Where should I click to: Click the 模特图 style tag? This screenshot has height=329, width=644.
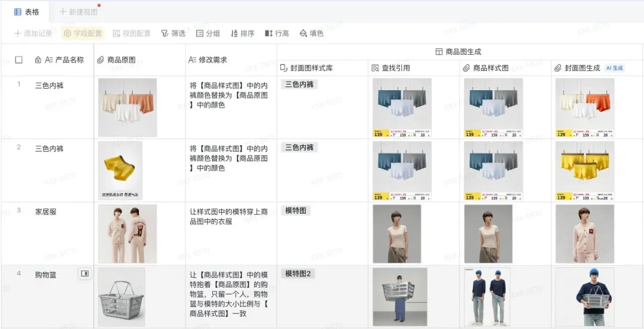pos(296,211)
